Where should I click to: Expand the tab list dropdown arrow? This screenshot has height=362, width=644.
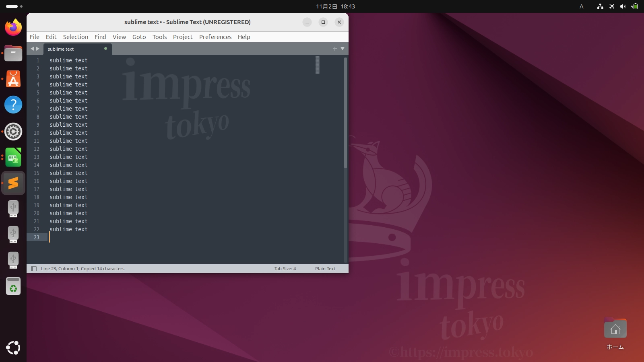pyautogui.click(x=343, y=49)
